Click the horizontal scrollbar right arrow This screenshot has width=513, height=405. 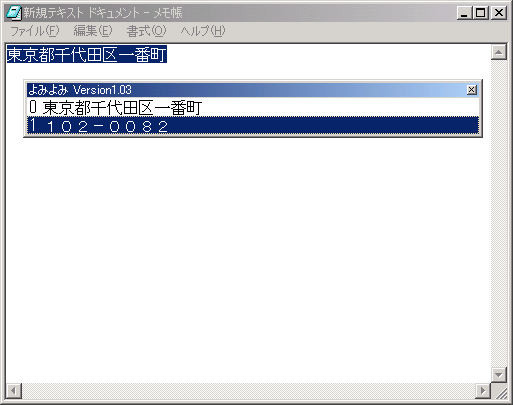click(x=482, y=391)
